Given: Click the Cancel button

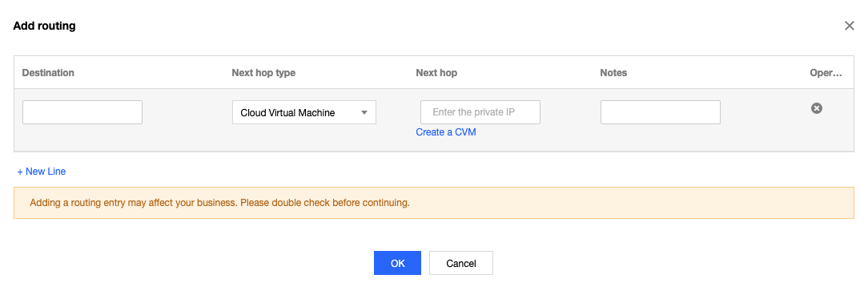Looking at the screenshot, I should (x=461, y=263).
